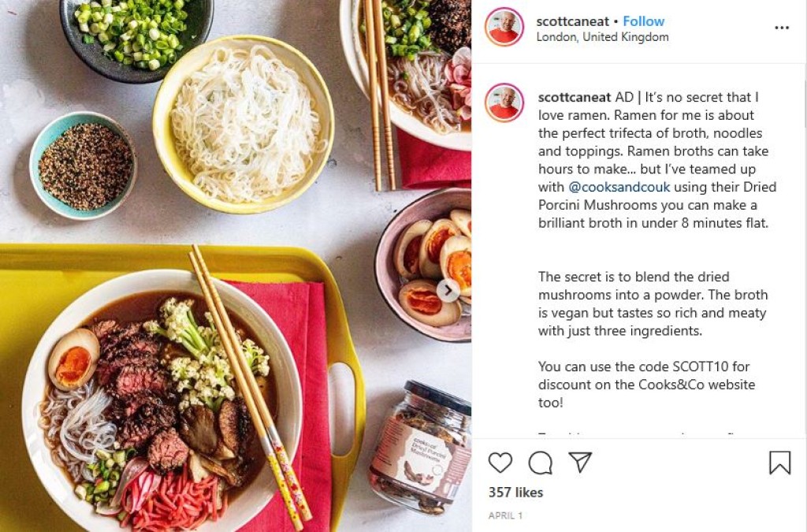The height and width of the screenshot is (532, 807).
Task: View the London, United Kingdom location page
Action: tap(602, 37)
